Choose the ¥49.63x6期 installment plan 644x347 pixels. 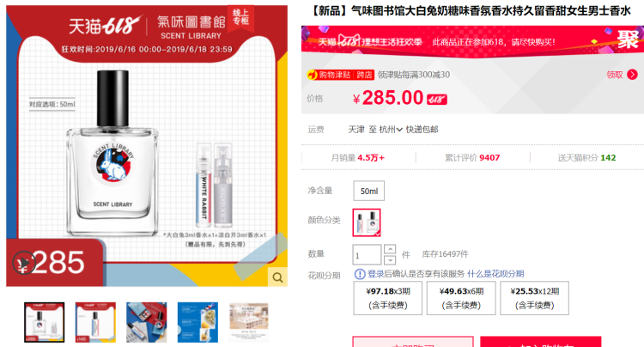461,298
